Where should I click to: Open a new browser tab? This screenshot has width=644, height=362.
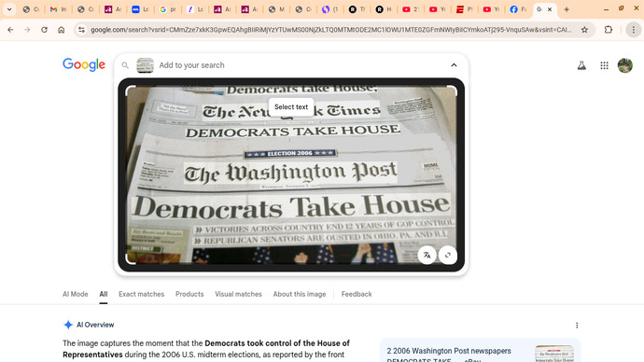[567, 9]
